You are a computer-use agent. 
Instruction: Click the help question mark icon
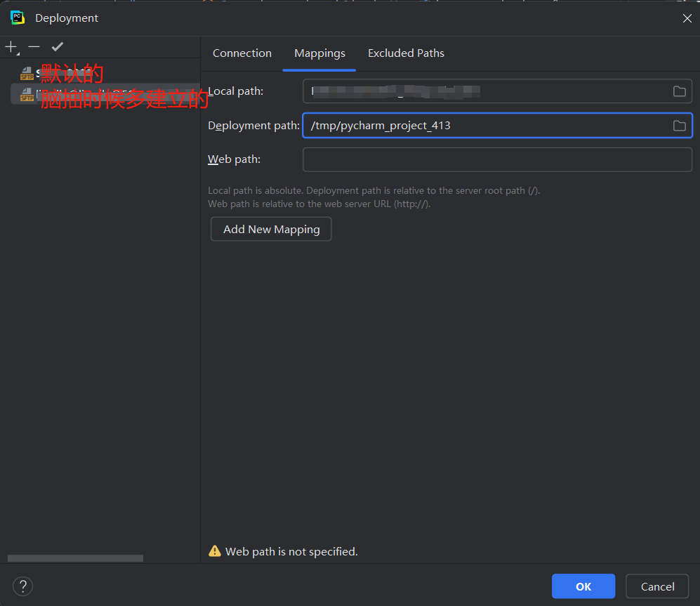(x=22, y=586)
